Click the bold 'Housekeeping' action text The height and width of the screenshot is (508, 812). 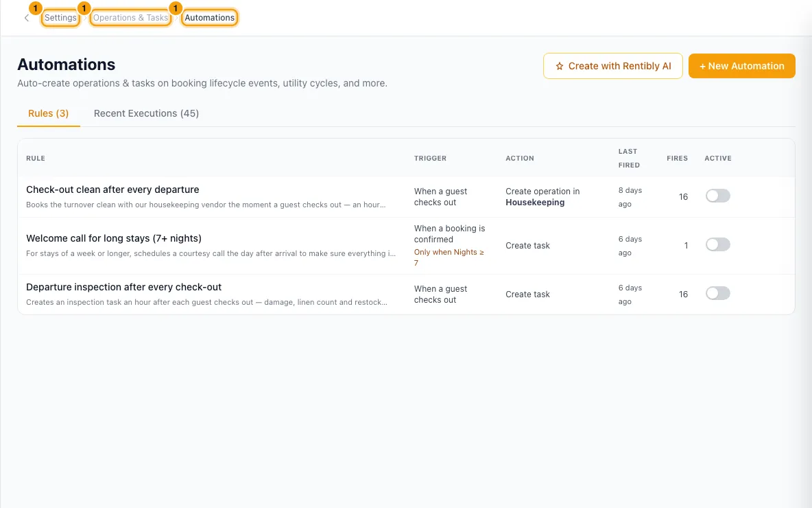[535, 203]
